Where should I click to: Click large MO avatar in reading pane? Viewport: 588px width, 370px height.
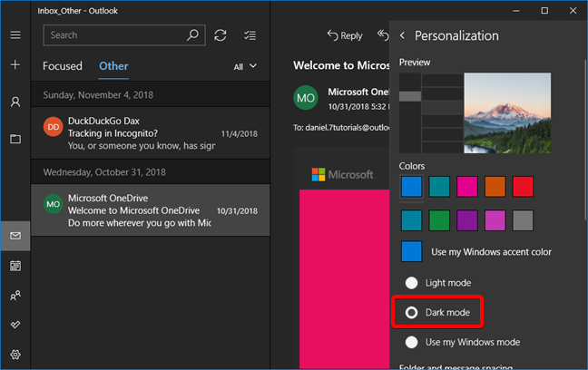[x=306, y=98]
